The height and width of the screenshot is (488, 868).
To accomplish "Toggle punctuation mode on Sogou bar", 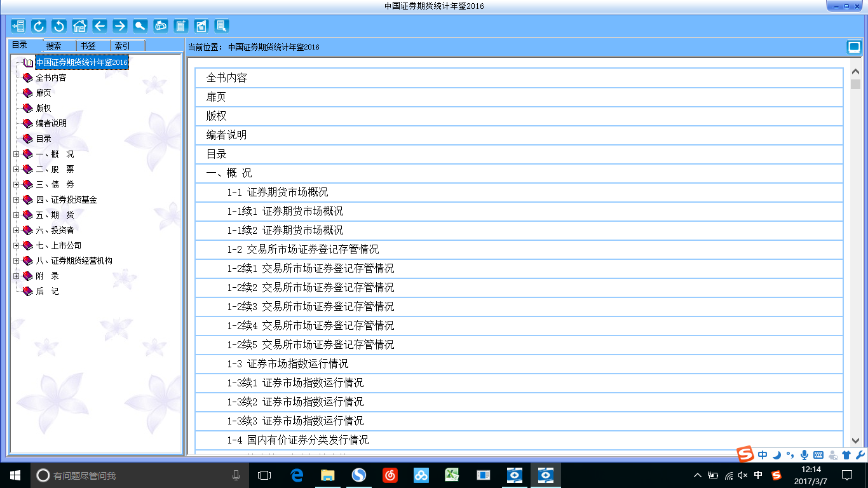I will (x=790, y=455).
